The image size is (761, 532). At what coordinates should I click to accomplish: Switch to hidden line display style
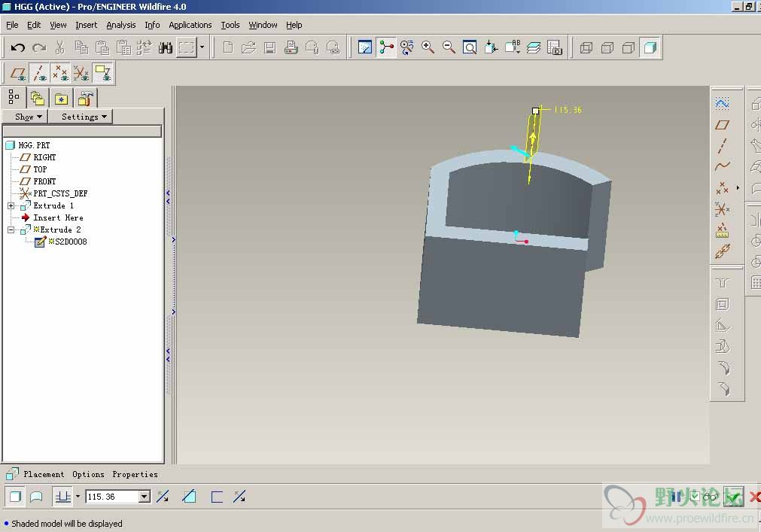(607, 47)
